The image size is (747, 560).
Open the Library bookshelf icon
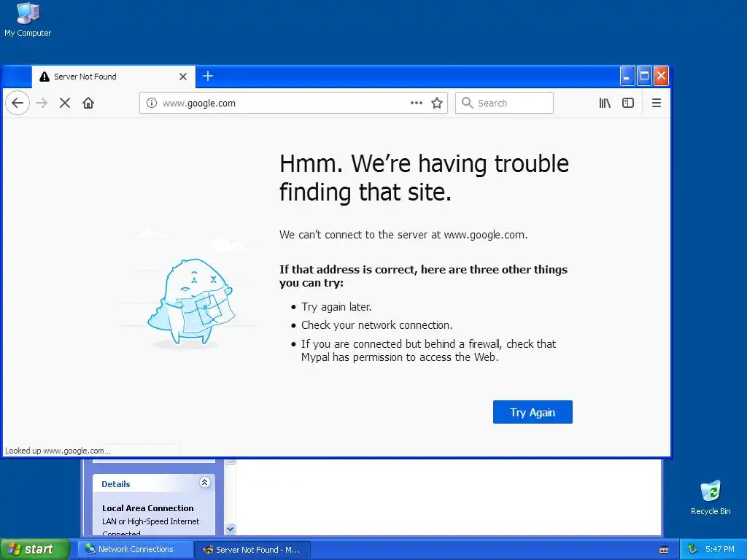click(605, 103)
